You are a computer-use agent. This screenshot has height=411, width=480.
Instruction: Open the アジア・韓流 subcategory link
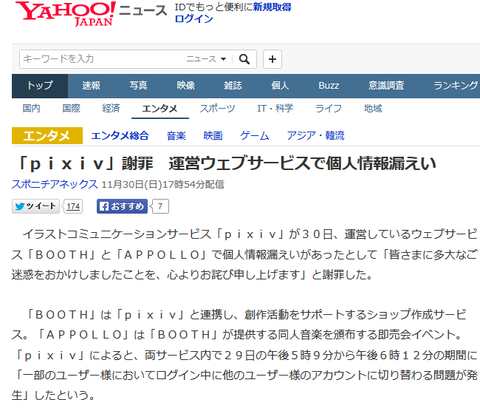coord(315,136)
